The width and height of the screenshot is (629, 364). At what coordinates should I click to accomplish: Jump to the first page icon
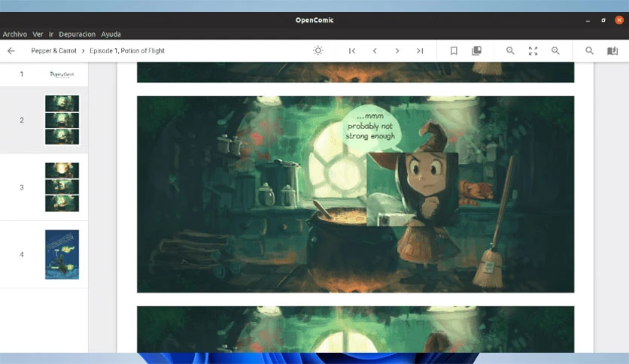coord(352,51)
